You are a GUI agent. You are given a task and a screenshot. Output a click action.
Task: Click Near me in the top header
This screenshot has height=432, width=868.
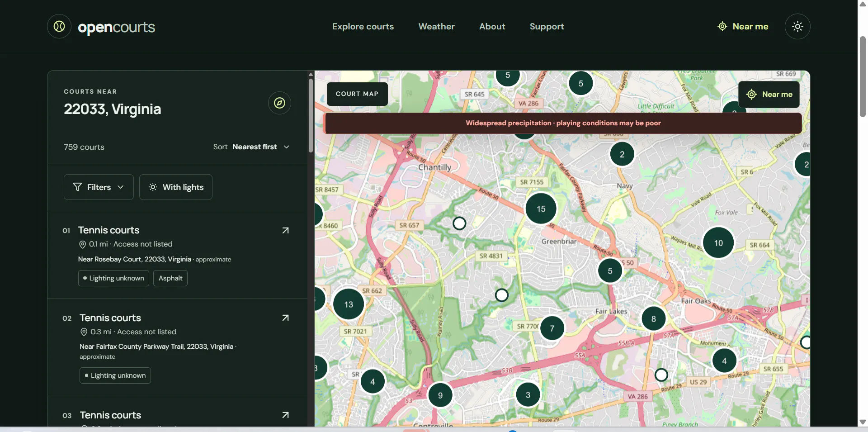coord(743,26)
